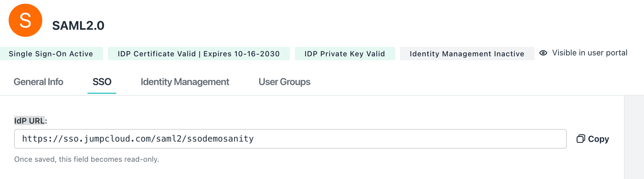Click the Identity Management Inactive badge
644x179 pixels.
point(467,54)
